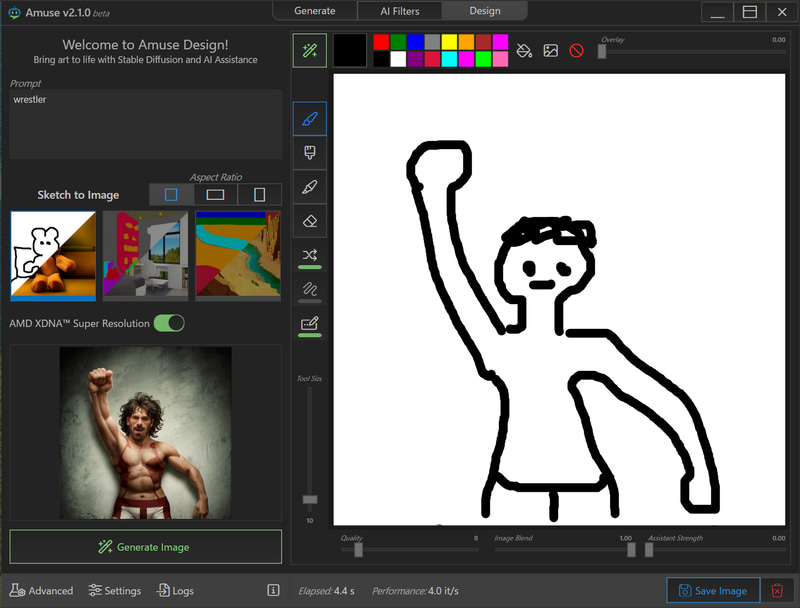
Task: Pick the lime green color swatch
Action: (x=483, y=59)
